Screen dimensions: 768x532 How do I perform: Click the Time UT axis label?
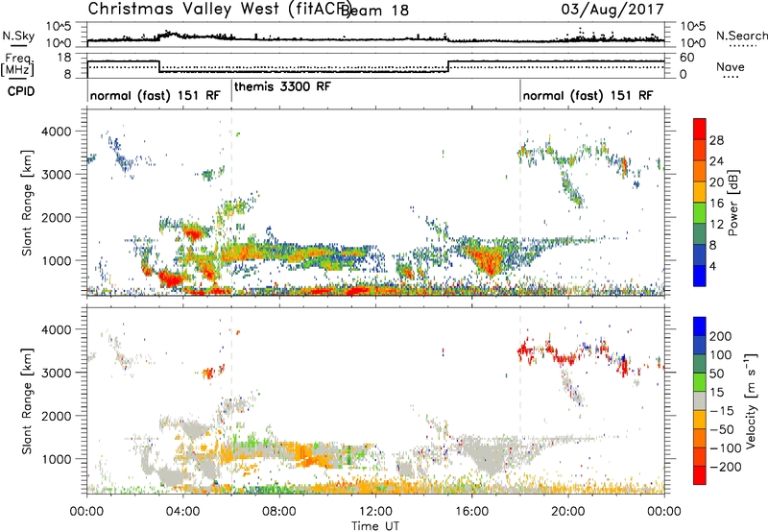(375, 526)
